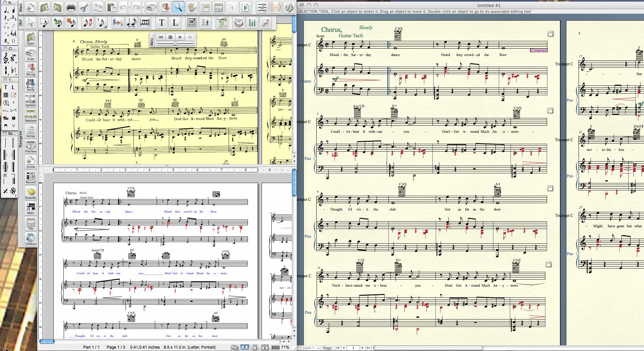Screen dimensions: 644x351
Task: Click the delete note orange arrow tool
Action: pyautogui.click(x=71, y=22)
